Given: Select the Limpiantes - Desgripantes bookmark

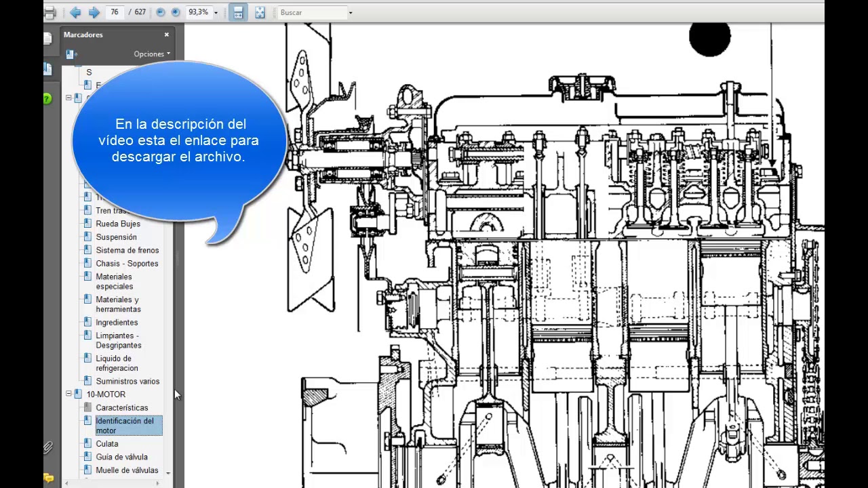Looking at the screenshot, I should [x=119, y=340].
